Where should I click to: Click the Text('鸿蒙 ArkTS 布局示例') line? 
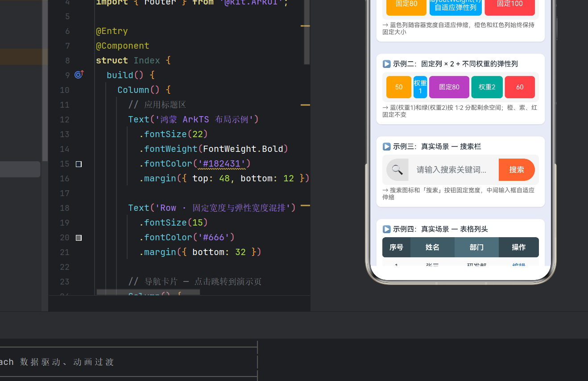pos(194,119)
